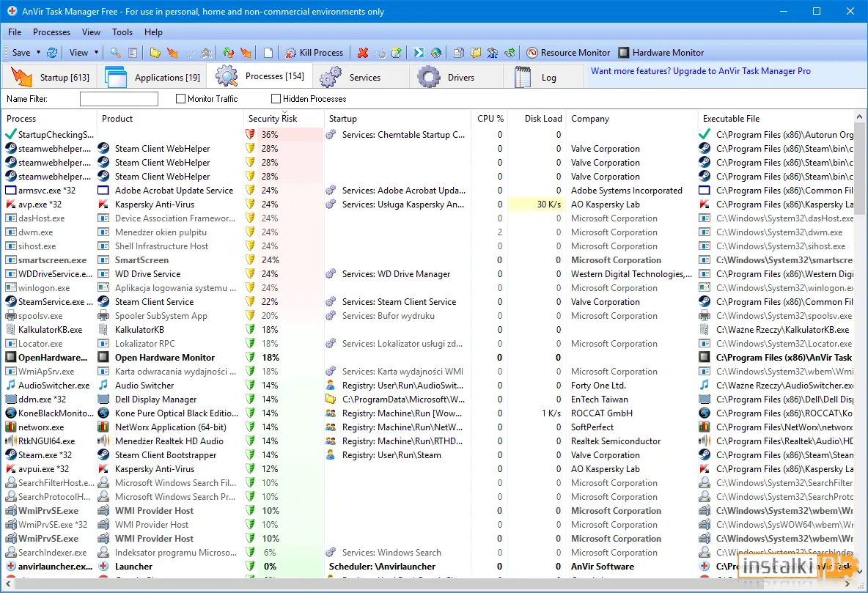The height and width of the screenshot is (593, 868).
Task: Click the refresh icon next to Save
Action: click(52, 53)
